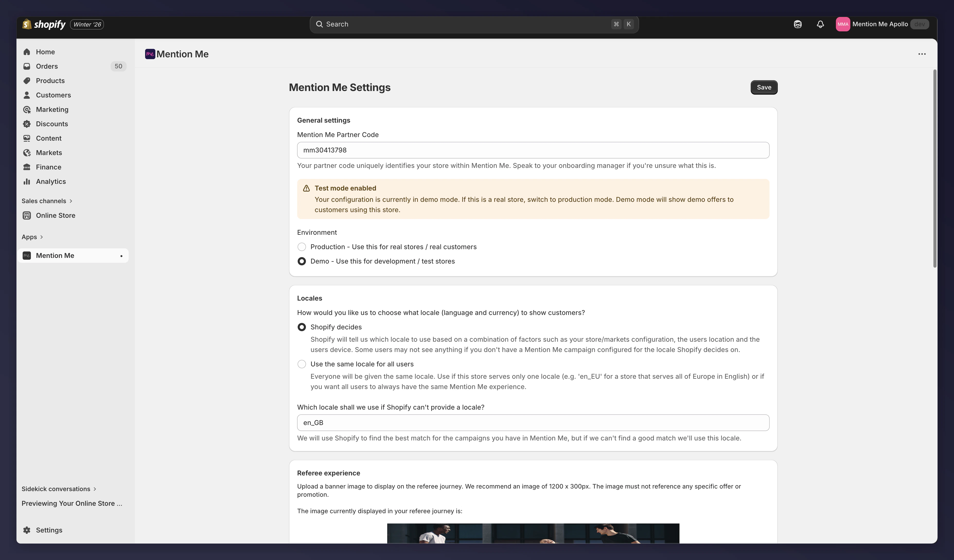Expand the Apps section
This screenshot has height=560, width=954.
pyautogui.click(x=33, y=237)
